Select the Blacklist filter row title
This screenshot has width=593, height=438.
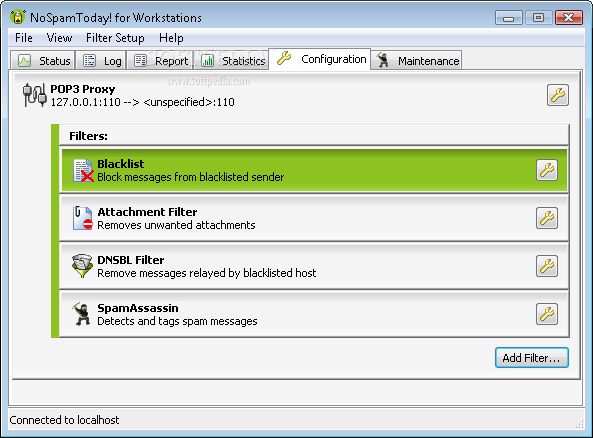[121, 164]
